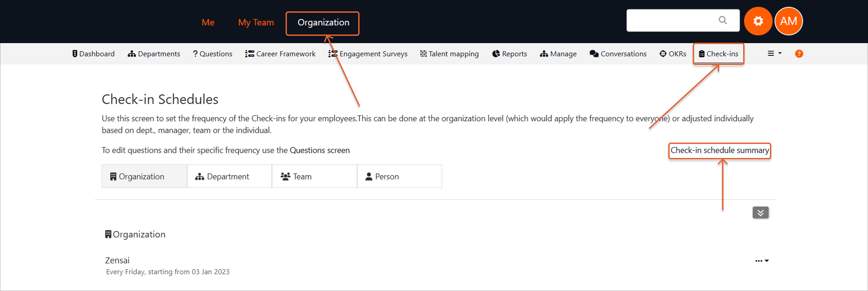This screenshot has width=868, height=291.
Task: Click 'Every Friday, starting from 03 Jan 2023' text
Action: [x=168, y=272]
